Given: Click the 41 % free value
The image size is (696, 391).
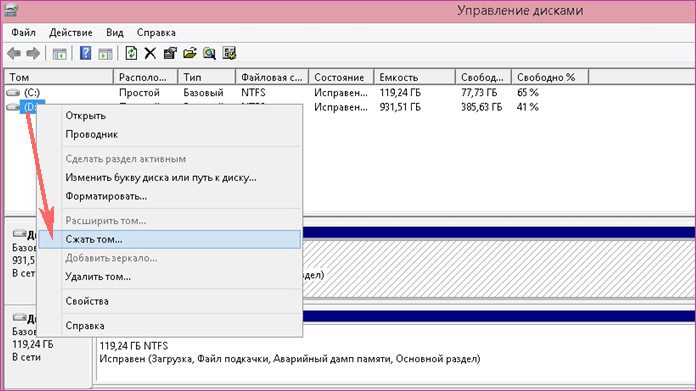Looking at the screenshot, I should pyautogui.click(x=528, y=107).
